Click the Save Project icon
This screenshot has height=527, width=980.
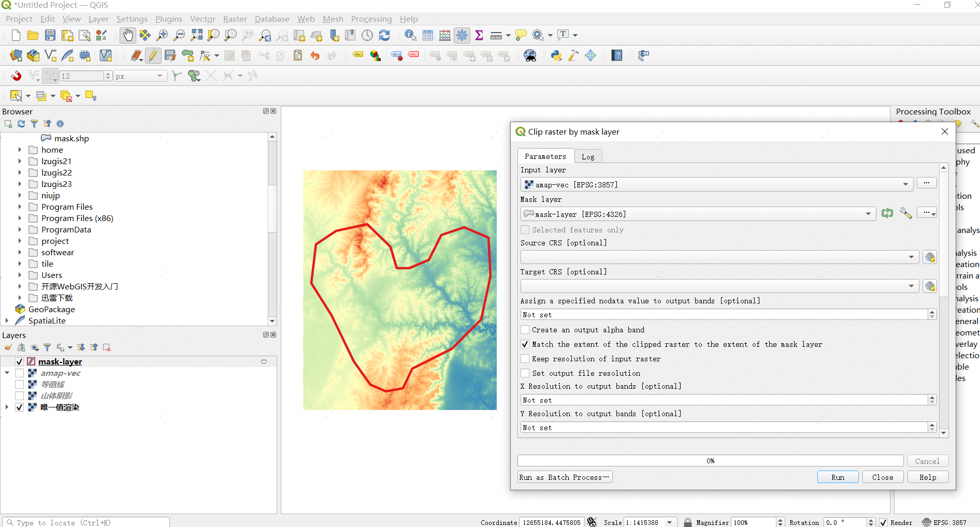(x=50, y=35)
